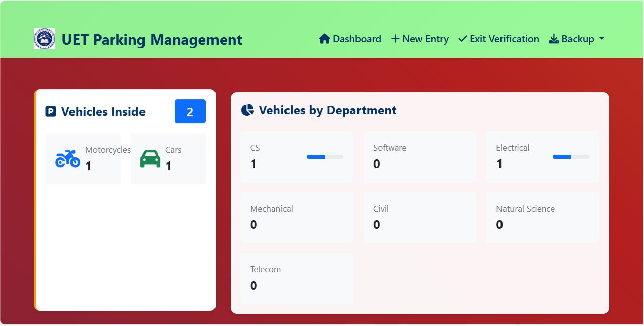Image resolution: width=644 pixels, height=326 pixels.
Task: Click the UET Parking Management title
Action: (x=152, y=40)
